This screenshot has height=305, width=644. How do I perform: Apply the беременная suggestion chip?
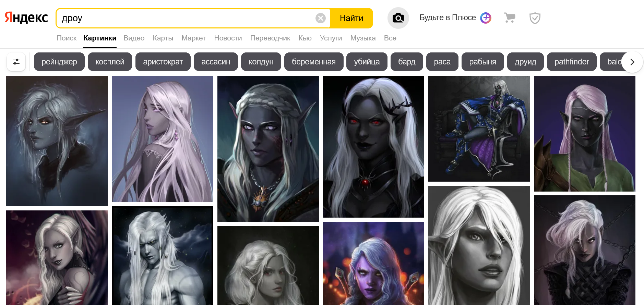click(x=314, y=62)
